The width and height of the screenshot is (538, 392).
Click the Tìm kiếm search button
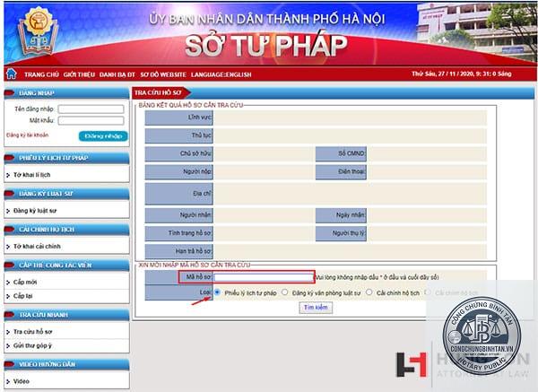pos(316,307)
